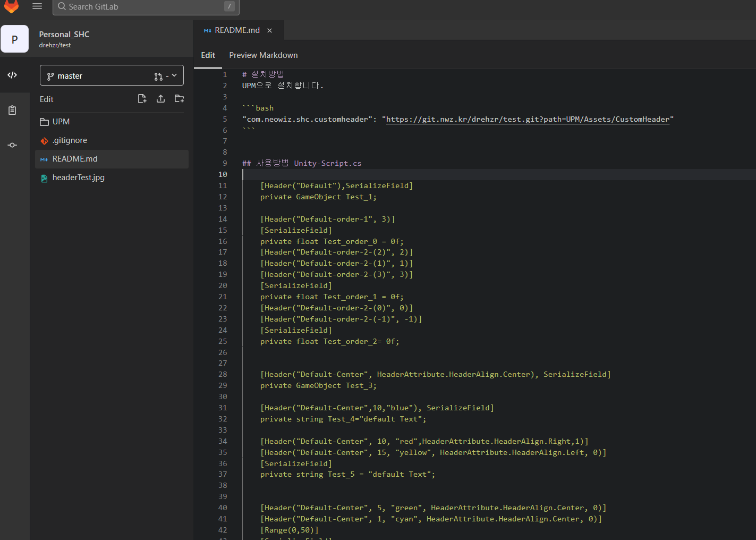Image resolution: width=756 pixels, height=540 pixels.
Task: Close the README.md editor tab
Action: [269, 30]
